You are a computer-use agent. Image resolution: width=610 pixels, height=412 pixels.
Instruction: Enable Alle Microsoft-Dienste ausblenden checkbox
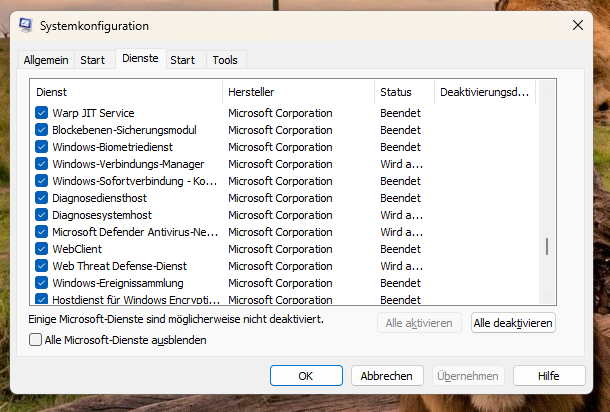tap(35, 340)
